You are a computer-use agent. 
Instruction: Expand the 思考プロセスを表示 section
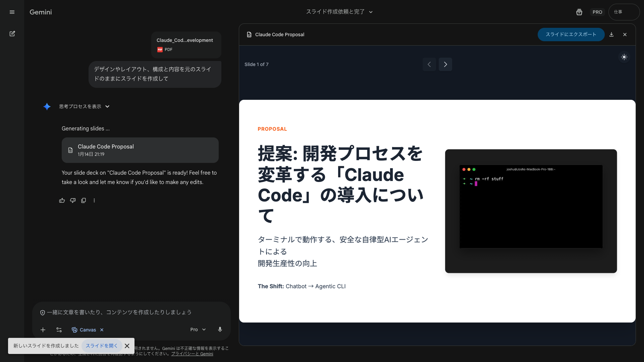click(x=84, y=106)
